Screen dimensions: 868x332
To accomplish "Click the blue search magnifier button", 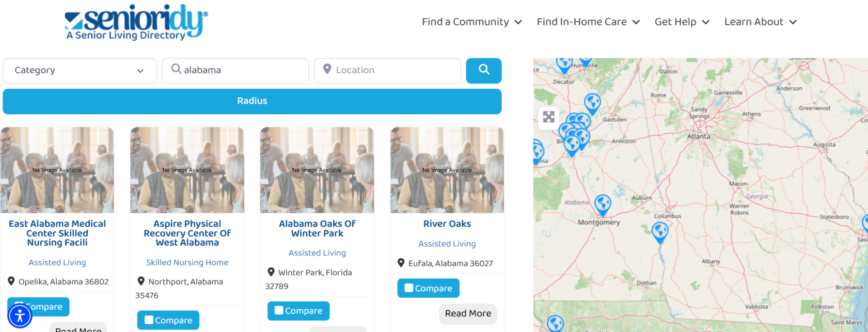I will [x=484, y=71].
